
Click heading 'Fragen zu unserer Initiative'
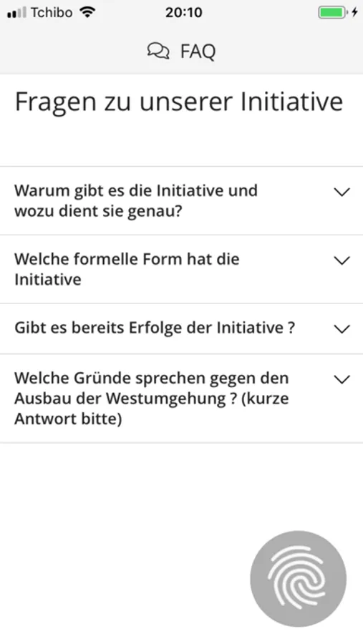click(179, 102)
